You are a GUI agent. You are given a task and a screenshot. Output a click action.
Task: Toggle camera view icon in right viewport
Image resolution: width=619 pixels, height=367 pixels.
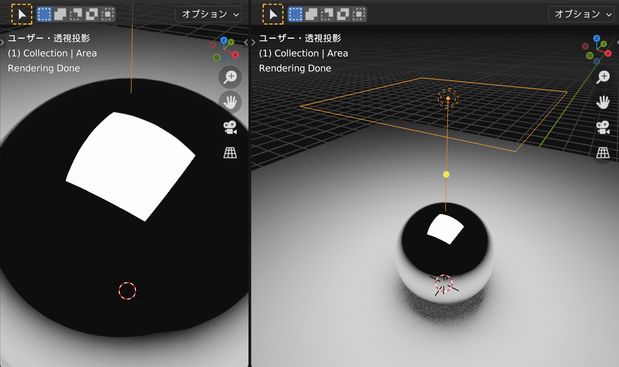(603, 127)
